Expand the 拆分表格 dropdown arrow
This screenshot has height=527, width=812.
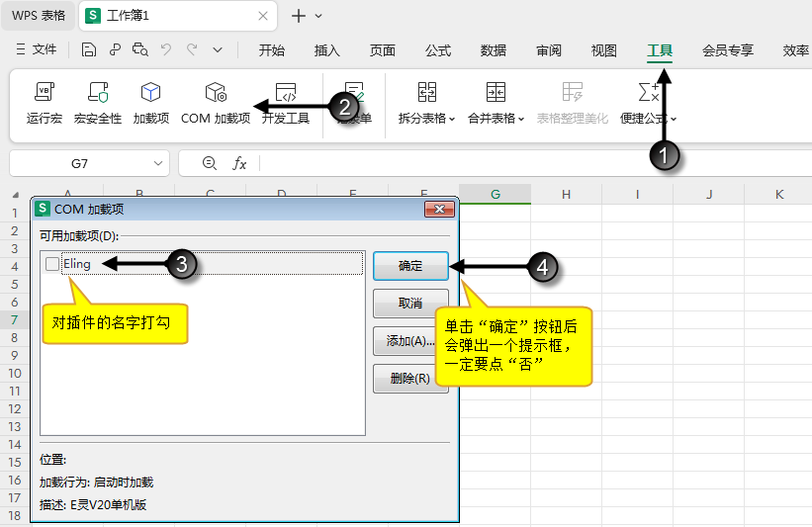pos(452,119)
